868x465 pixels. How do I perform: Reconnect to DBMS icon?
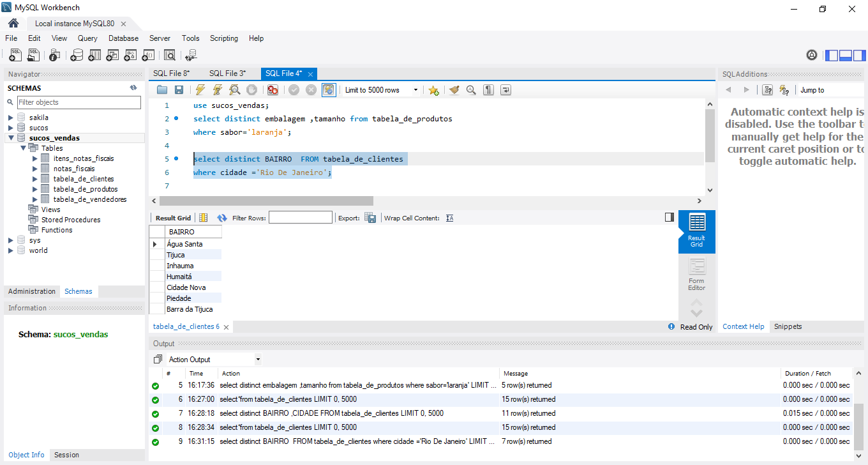(x=191, y=56)
